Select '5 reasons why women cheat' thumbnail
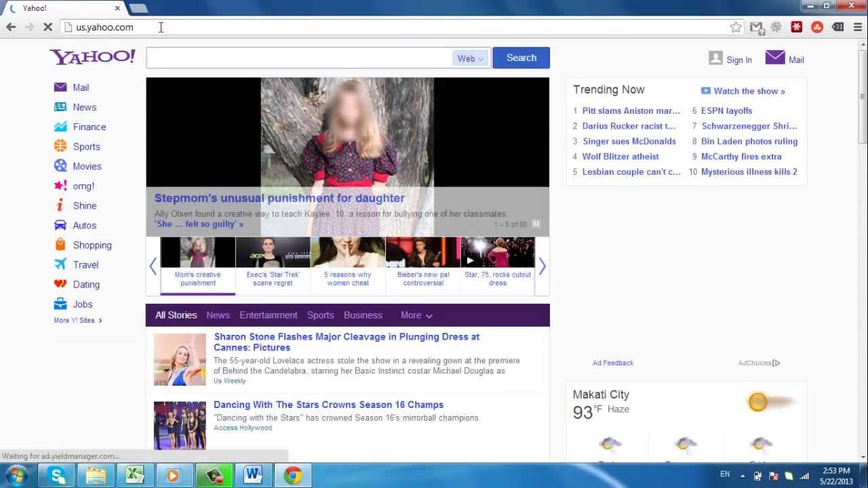Image resolution: width=868 pixels, height=488 pixels. click(348, 266)
